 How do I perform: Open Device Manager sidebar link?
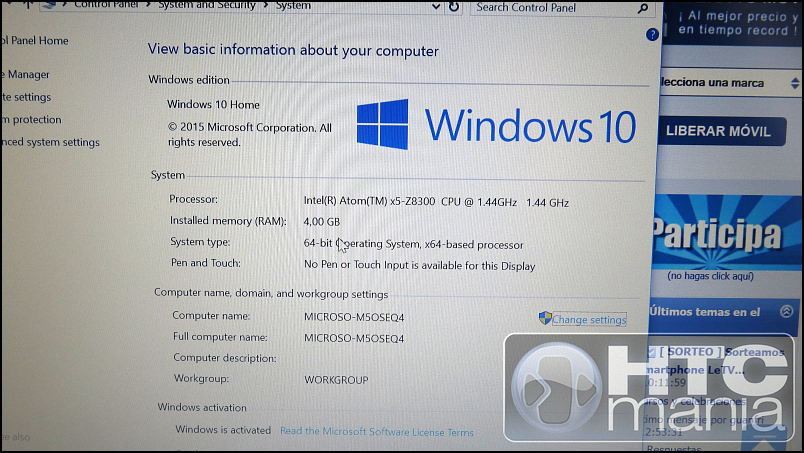tap(26, 74)
